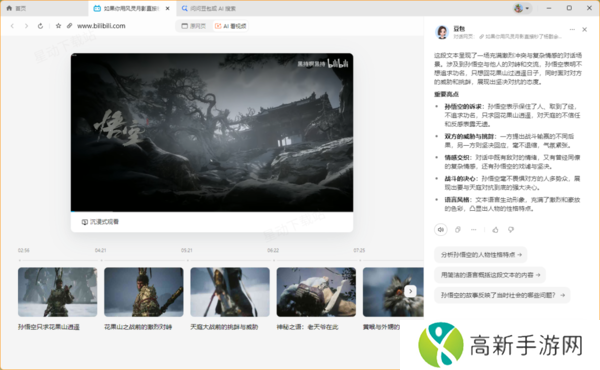This screenshot has width=600, height=370.
Task: Click chapter caption 神秘之语：老天爷在此
Action: pos(308,327)
